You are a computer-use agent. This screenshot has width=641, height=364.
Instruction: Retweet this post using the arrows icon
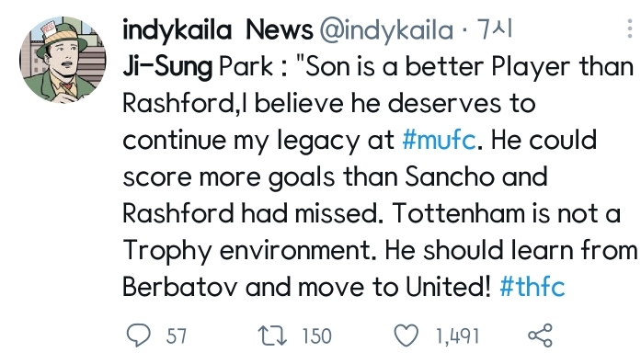point(272,336)
